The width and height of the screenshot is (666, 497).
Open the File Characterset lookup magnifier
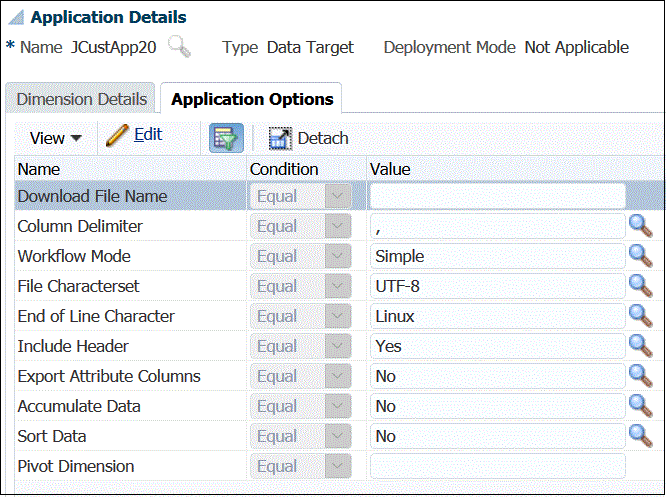point(640,286)
